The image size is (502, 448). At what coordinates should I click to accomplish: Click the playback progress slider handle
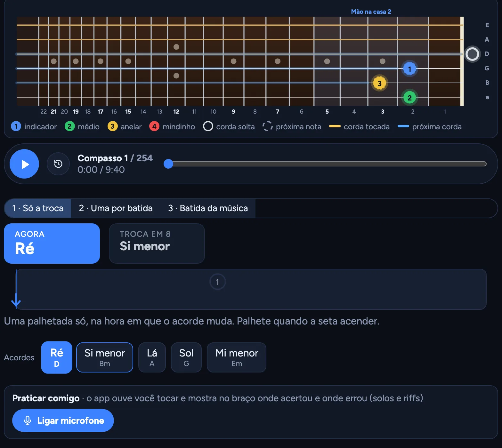[168, 164]
